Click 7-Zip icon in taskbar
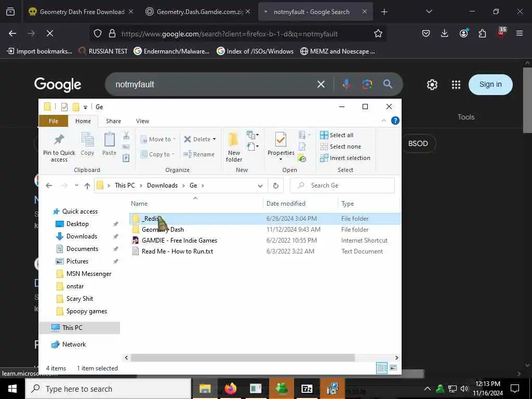Screen dimensions: 532x399 pos(307,389)
